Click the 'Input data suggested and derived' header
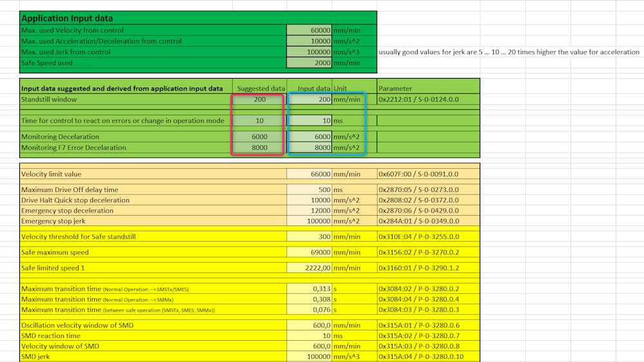 tap(122, 89)
